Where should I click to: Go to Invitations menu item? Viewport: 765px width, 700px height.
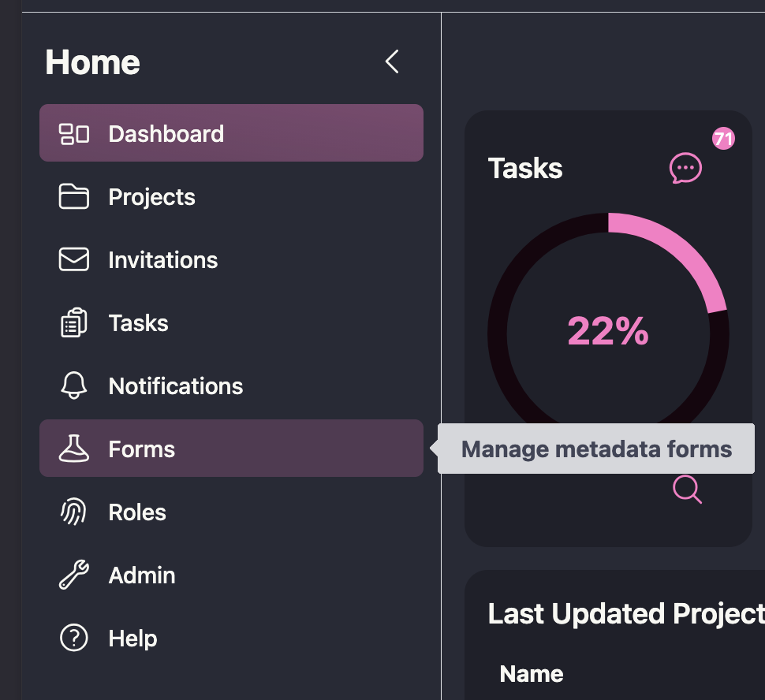click(x=231, y=259)
